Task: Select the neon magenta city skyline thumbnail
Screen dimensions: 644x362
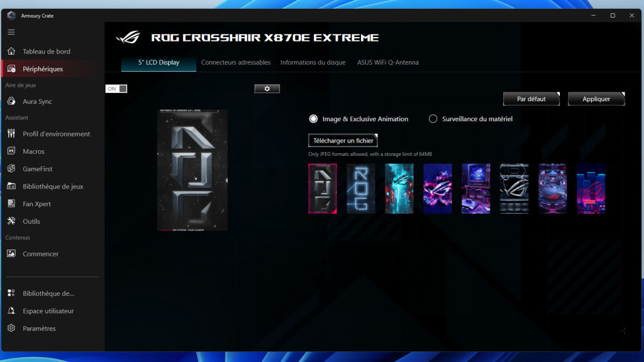Action: tap(591, 189)
